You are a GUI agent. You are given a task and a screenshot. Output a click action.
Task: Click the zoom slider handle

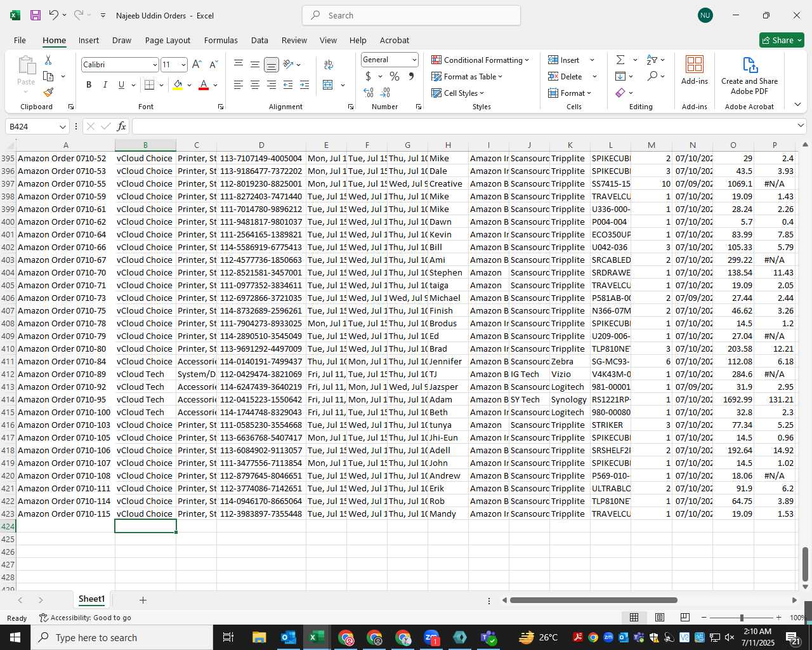(741, 618)
